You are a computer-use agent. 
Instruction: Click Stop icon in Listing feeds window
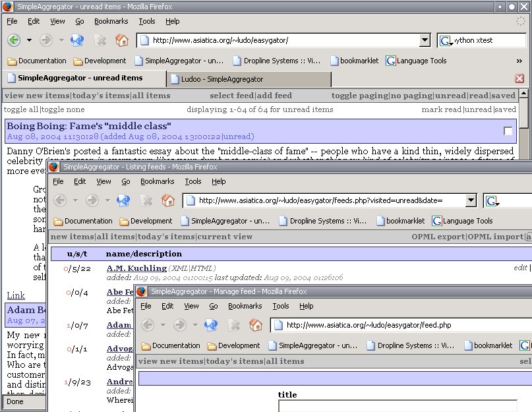click(146, 200)
